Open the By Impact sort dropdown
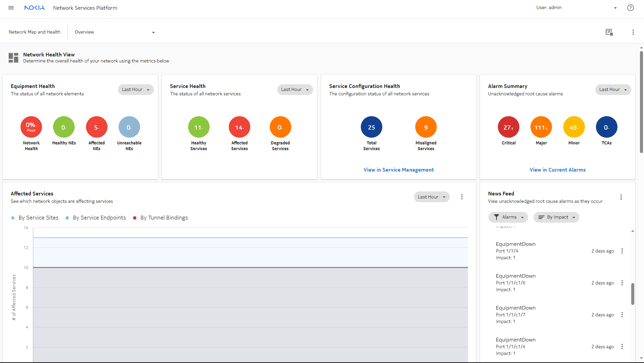Screen dimensions: 644x363 [x=556, y=217]
